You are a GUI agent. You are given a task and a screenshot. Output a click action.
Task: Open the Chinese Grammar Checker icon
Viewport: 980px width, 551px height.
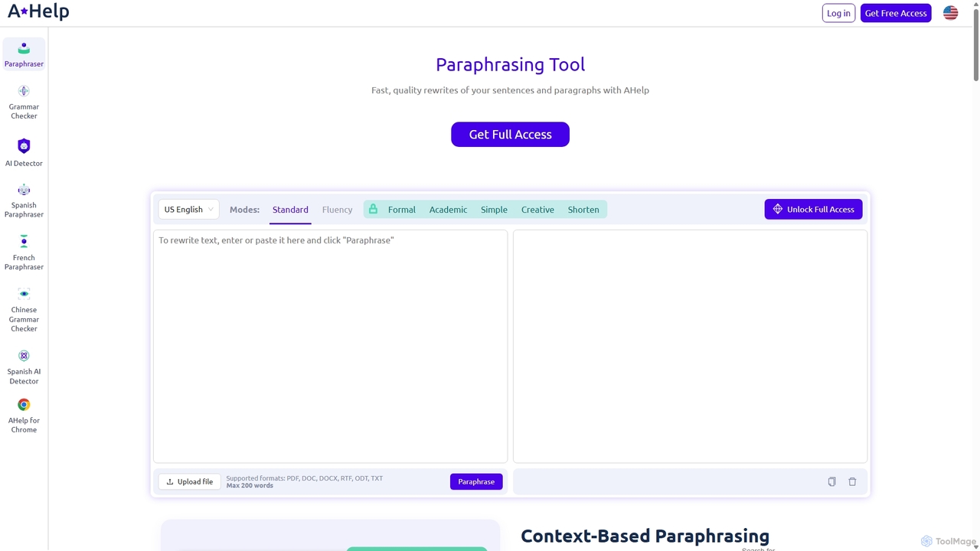click(x=24, y=294)
